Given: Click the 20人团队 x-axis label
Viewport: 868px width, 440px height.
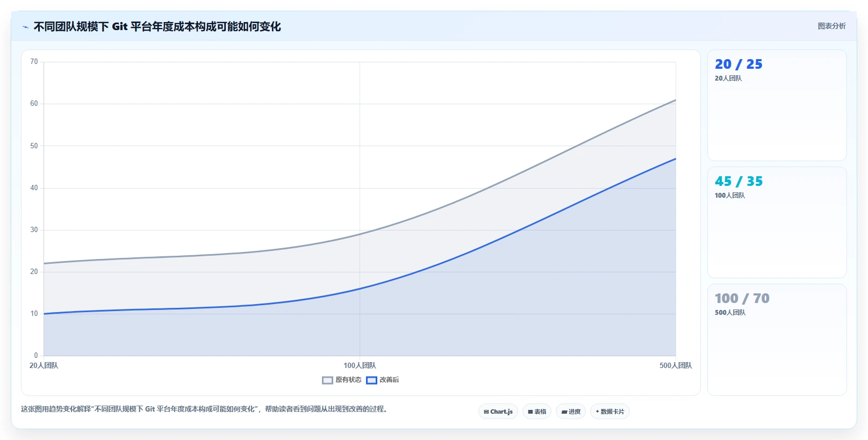Looking at the screenshot, I should 44,365.
